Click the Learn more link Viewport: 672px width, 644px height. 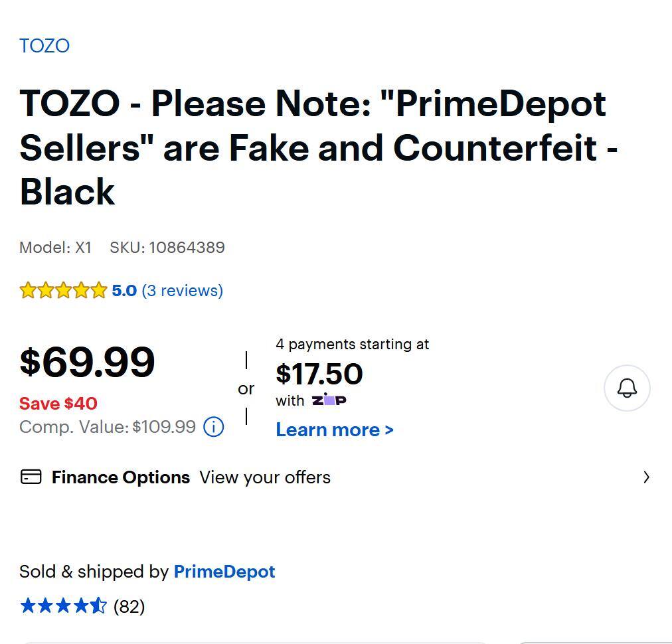335,430
